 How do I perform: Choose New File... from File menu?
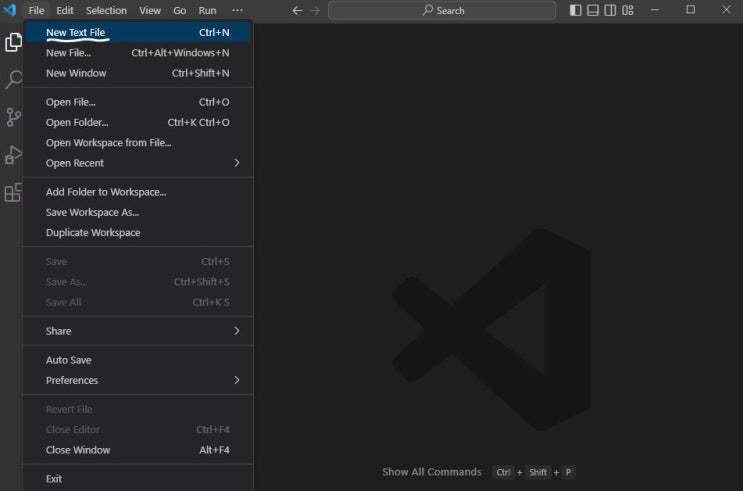(x=138, y=53)
